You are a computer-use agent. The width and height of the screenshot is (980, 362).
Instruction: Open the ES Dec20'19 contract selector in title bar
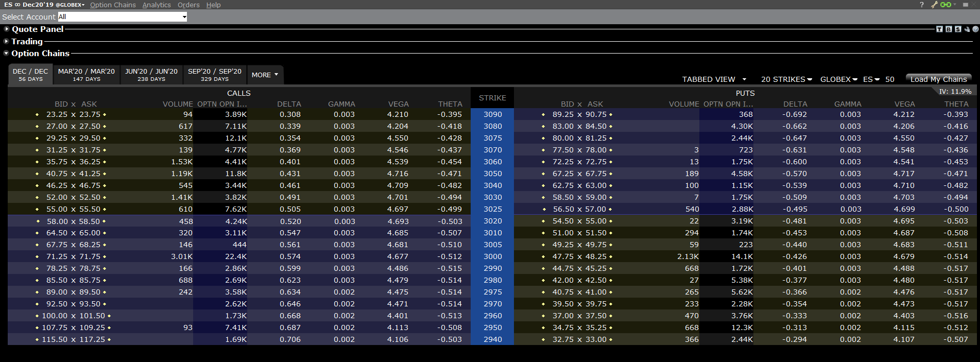point(44,5)
